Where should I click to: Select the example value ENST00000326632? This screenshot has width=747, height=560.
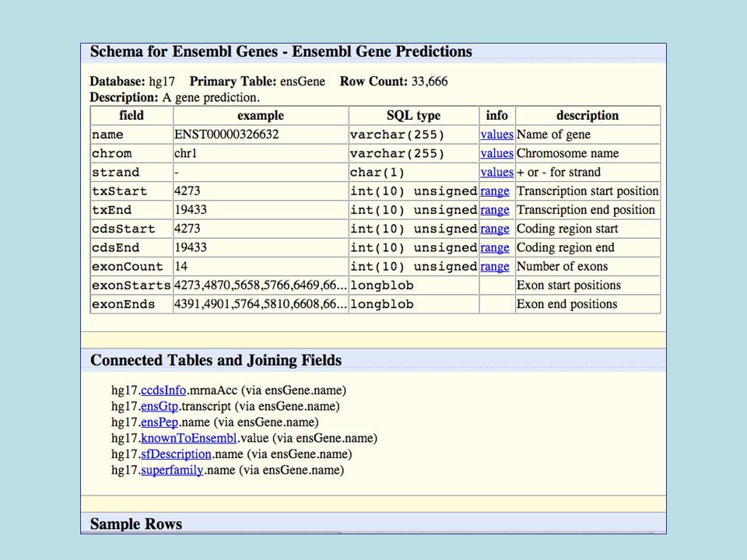[226, 135]
